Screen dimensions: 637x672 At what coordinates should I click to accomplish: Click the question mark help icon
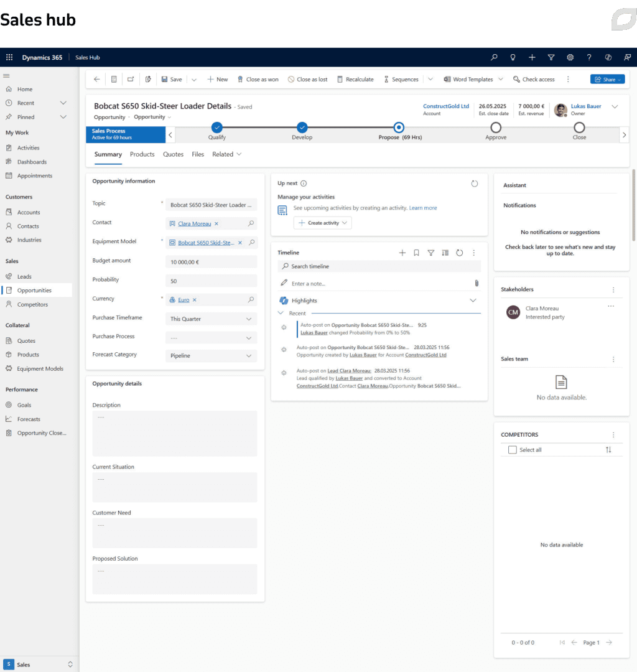[589, 57]
